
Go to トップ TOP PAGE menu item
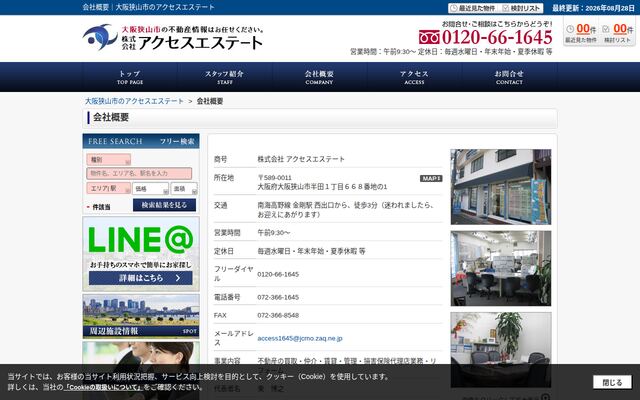(130, 77)
